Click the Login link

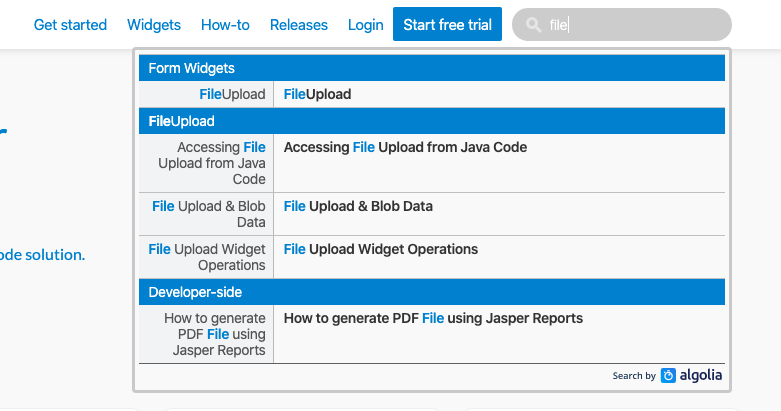(365, 25)
